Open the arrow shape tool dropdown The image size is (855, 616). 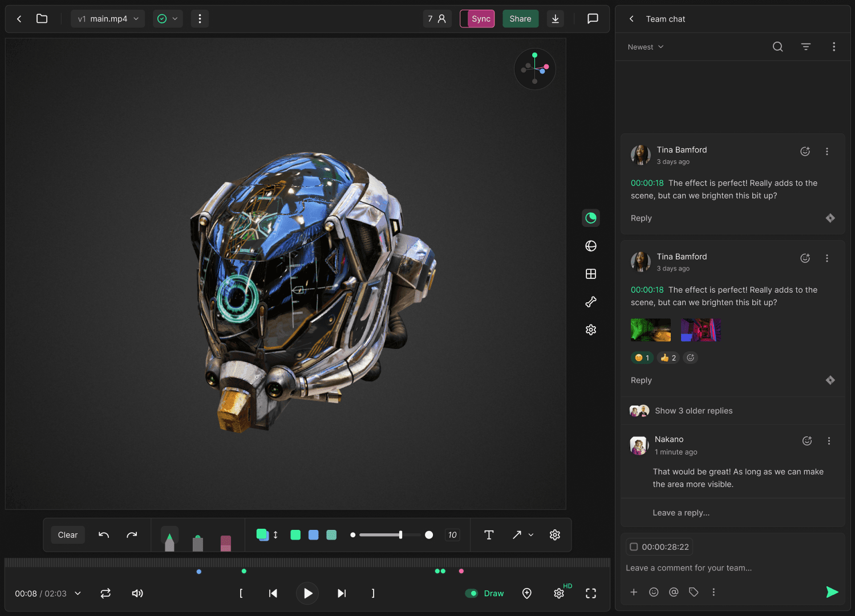pyautogui.click(x=530, y=535)
